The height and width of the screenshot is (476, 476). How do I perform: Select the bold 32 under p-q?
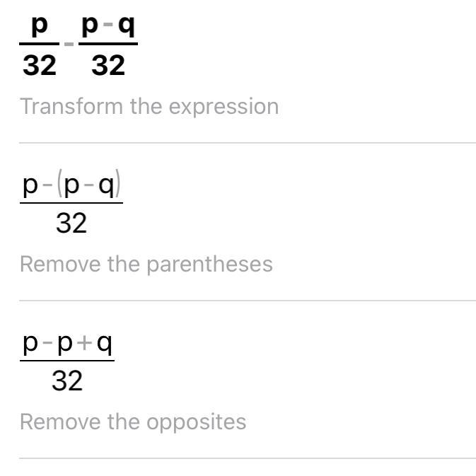(x=108, y=65)
